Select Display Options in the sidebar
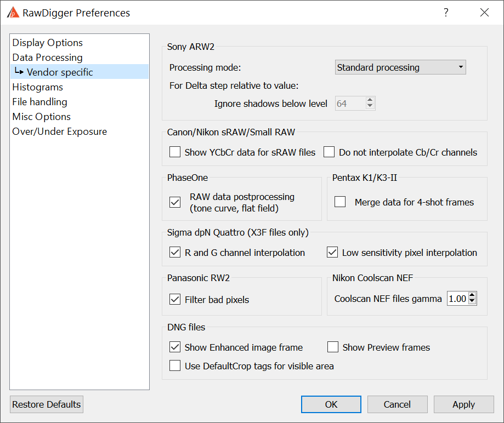Screen dimensions: 504x423 point(48,43)
